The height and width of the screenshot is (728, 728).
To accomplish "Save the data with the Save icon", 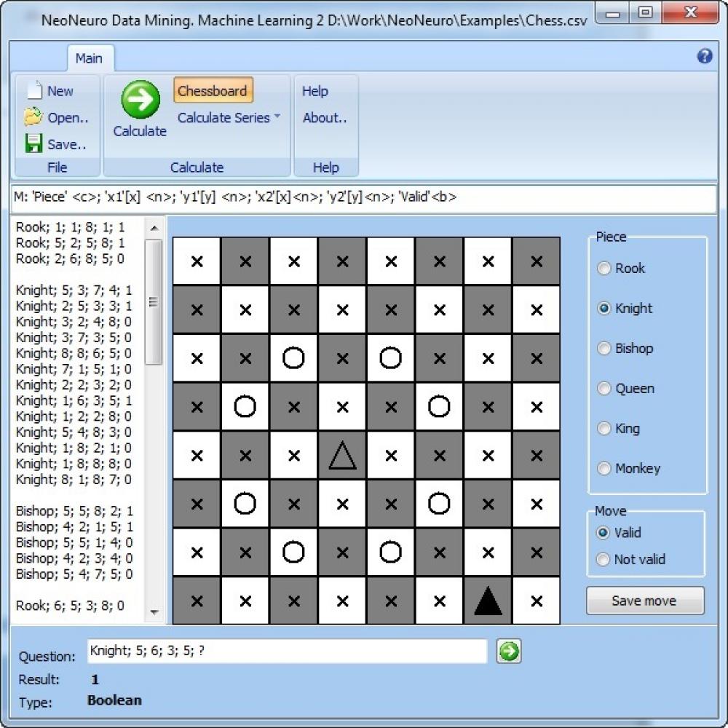I will [x=33, y=143].
